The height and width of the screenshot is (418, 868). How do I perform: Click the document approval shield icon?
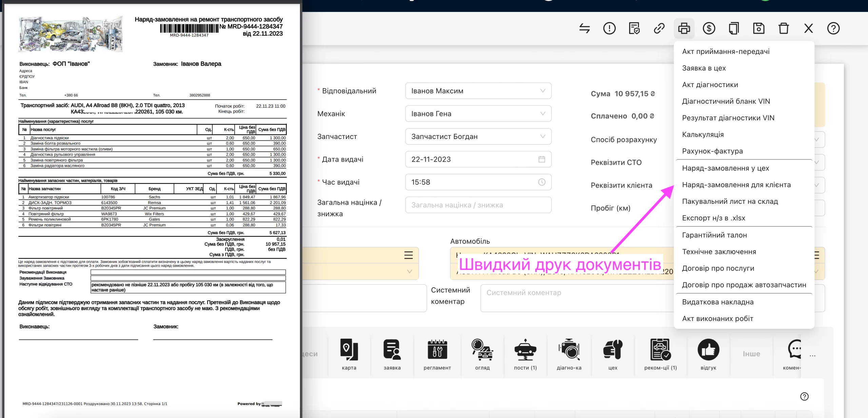tap(634, 28)
